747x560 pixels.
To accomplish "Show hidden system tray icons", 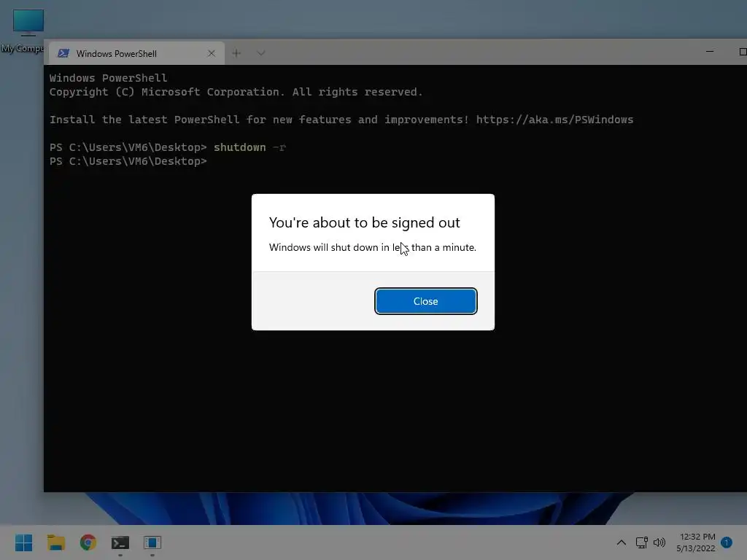I will (x=622, y=542).
